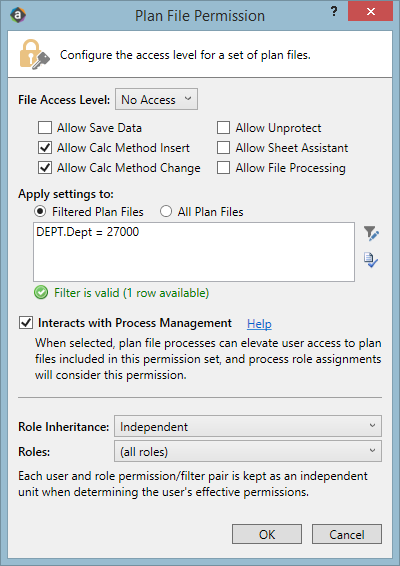Click the question mark help icon
This screenshot has height=566, width=400.
coord(334,12)
